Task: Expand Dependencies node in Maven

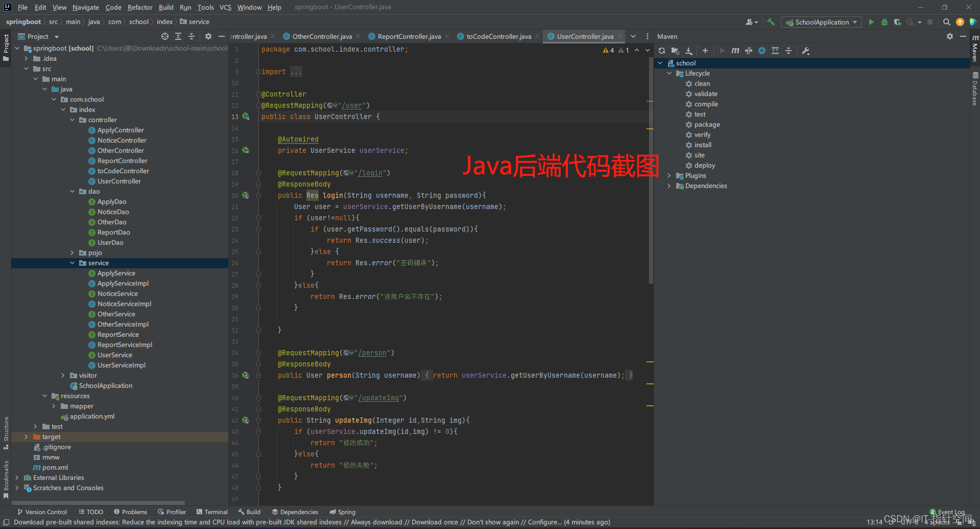Action: click(670, 186)
